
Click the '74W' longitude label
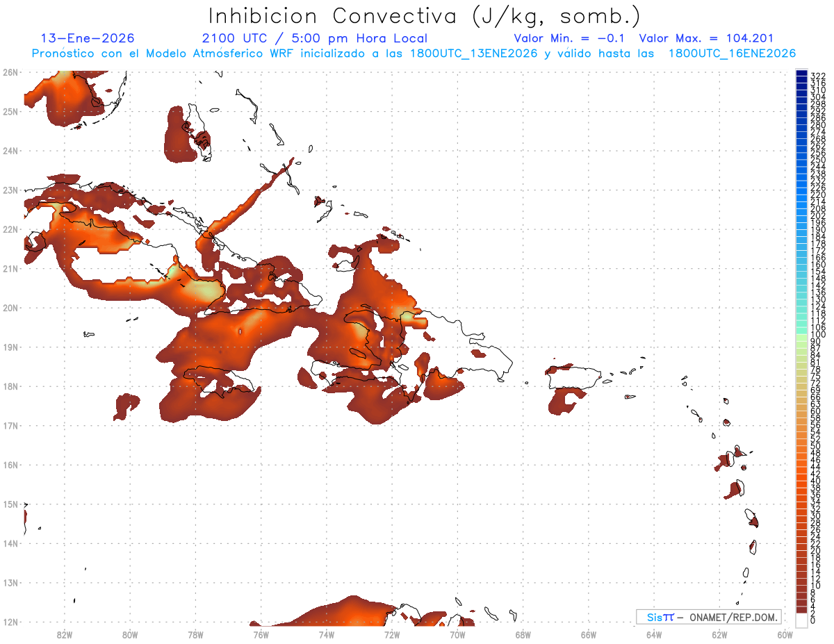point(327,634)
